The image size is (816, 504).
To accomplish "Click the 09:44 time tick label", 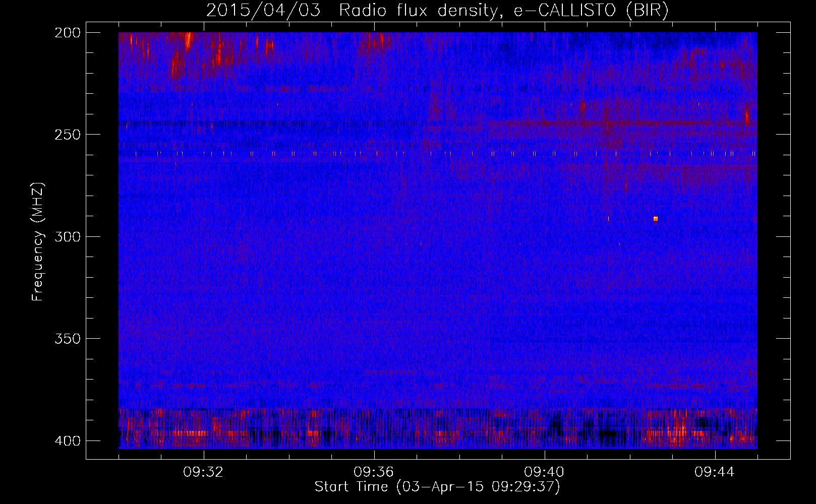I will (x=715, y=472).
